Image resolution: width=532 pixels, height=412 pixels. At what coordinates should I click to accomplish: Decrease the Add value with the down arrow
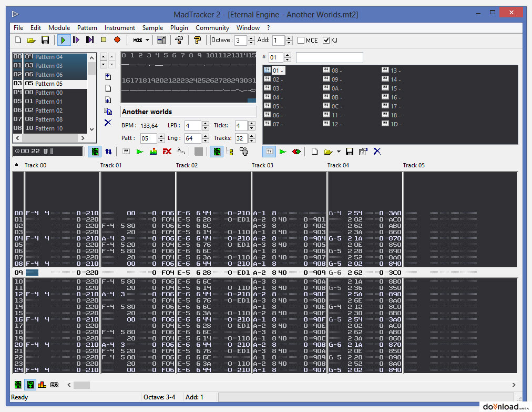(x=289, y=43)
